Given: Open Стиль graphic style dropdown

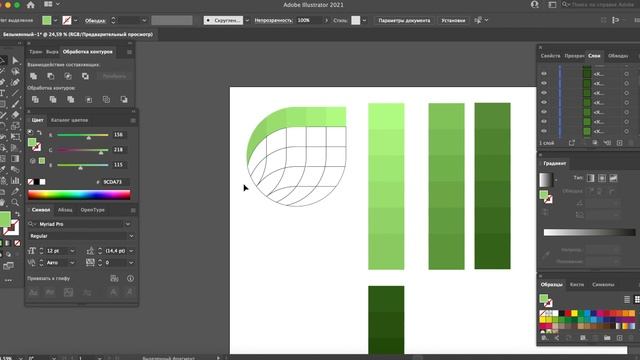Looking at the screenshot, I should 364,20.
